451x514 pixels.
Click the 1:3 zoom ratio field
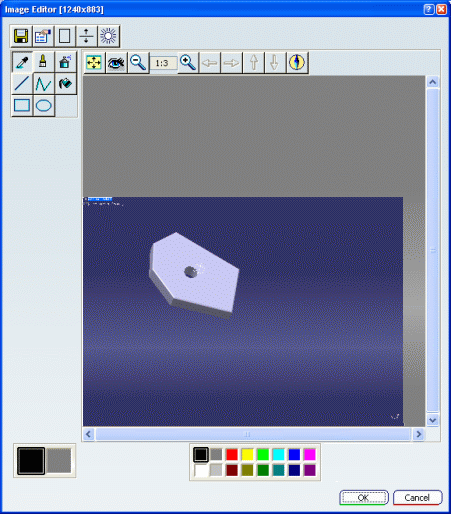(x=163, y=63)
